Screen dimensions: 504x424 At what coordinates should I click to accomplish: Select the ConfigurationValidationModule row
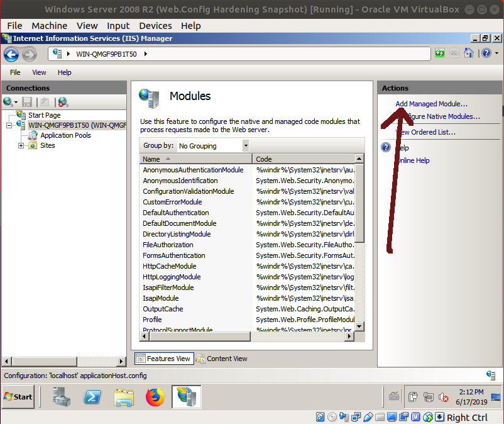247,191
